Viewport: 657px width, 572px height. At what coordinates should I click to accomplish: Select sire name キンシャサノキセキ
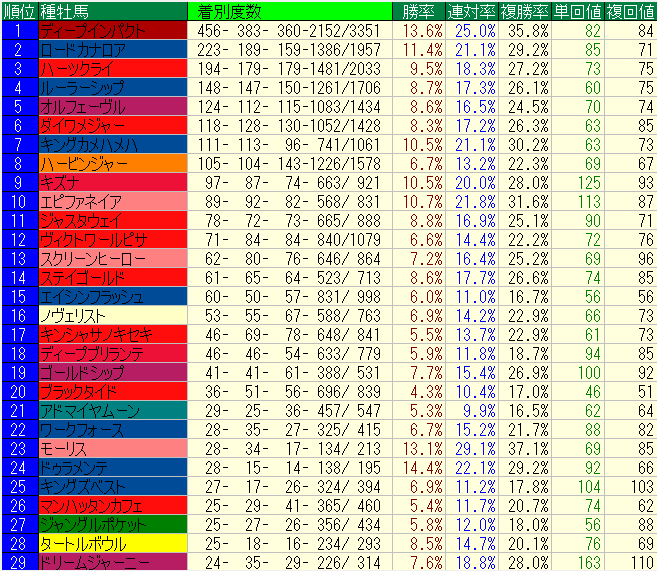[113, 334]
